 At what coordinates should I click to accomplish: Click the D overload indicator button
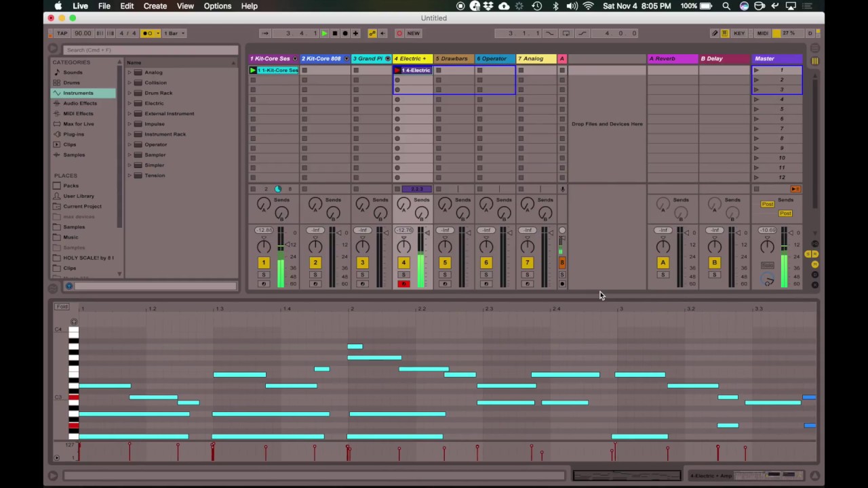click(810, 33)
